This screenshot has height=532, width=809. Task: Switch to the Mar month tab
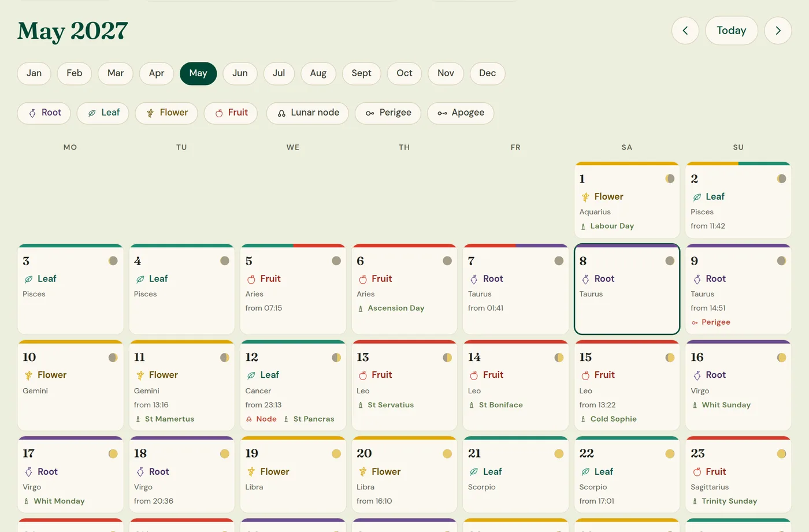pos(116,73)
